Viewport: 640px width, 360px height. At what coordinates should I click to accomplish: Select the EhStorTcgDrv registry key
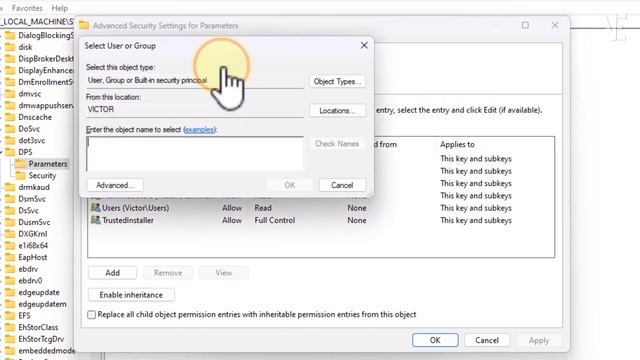pos(41,339)
